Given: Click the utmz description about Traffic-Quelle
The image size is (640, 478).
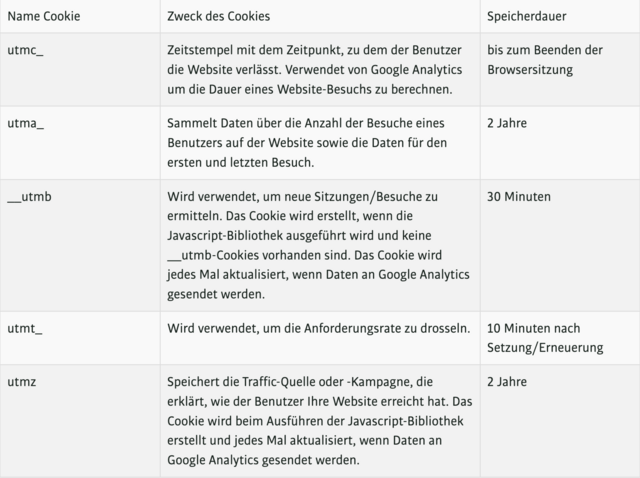Looking at the screenshot, I should click(320, 421).
